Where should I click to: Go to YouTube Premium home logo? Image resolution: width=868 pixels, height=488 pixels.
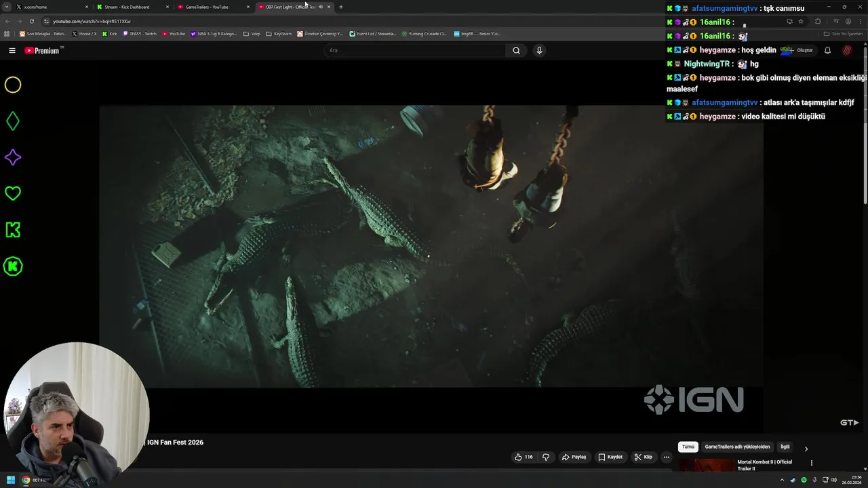tap(42, 51)
